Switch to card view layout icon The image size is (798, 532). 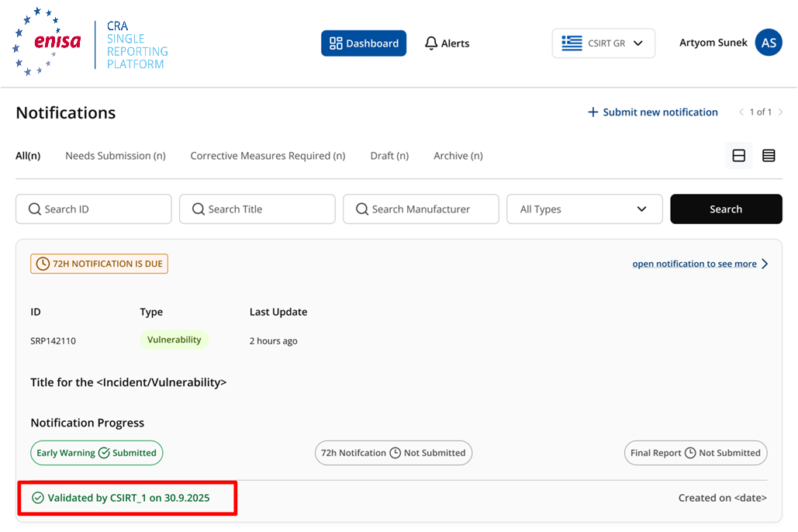point(738,156)
